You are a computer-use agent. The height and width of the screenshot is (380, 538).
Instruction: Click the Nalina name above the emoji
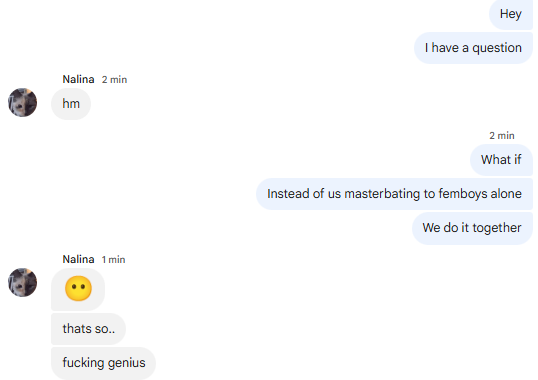point(78,259)
